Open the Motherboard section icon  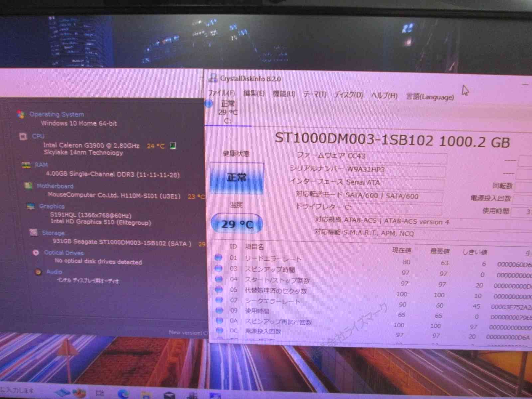[28, 186]
